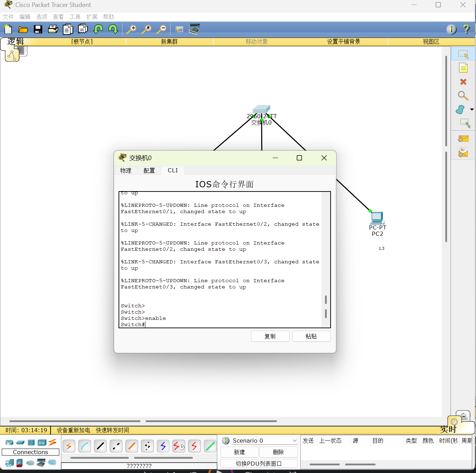Choose the Multiuser Connection category
This screenshot has width=476, height=473.
(x=52, y=463)
